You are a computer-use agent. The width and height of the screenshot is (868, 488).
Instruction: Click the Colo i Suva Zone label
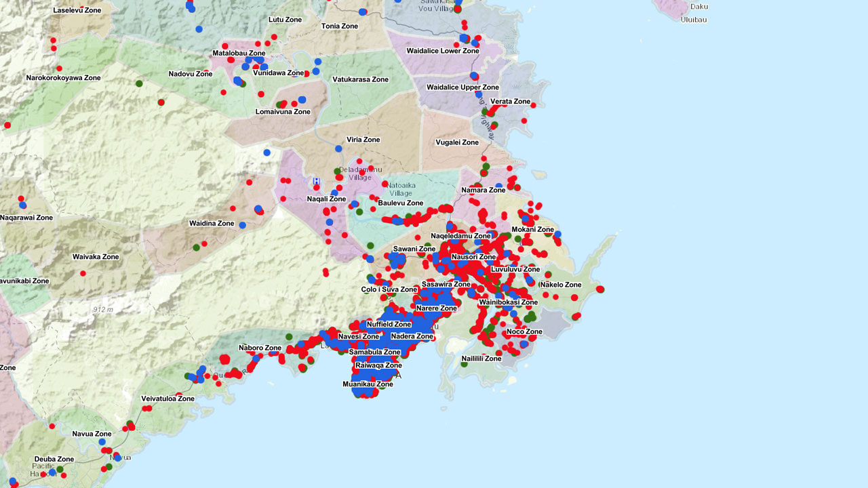tap(389, 289)
